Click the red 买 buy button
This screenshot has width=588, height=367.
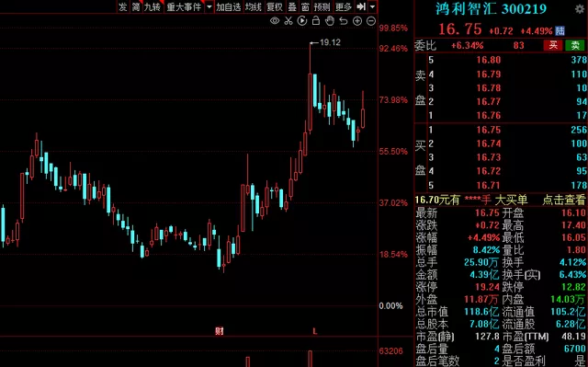point(553,45)
